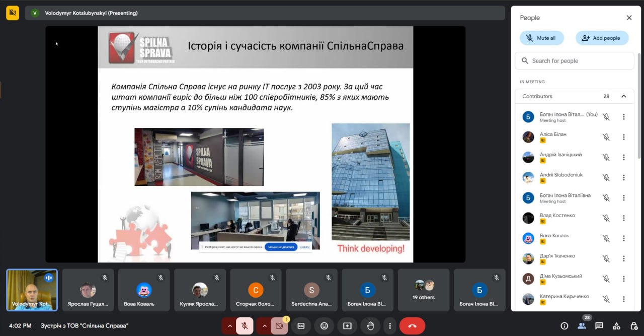Screen dimensions: 644x336
Task: Toggle the People panel icon showing 28
Action: [582, 325]
